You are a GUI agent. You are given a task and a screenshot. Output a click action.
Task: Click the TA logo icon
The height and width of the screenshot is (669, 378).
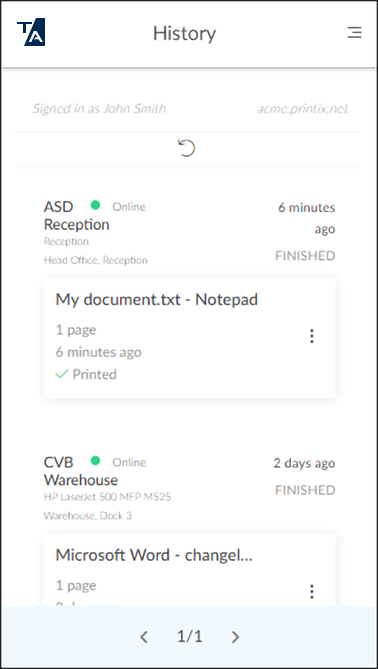(31, 32)
